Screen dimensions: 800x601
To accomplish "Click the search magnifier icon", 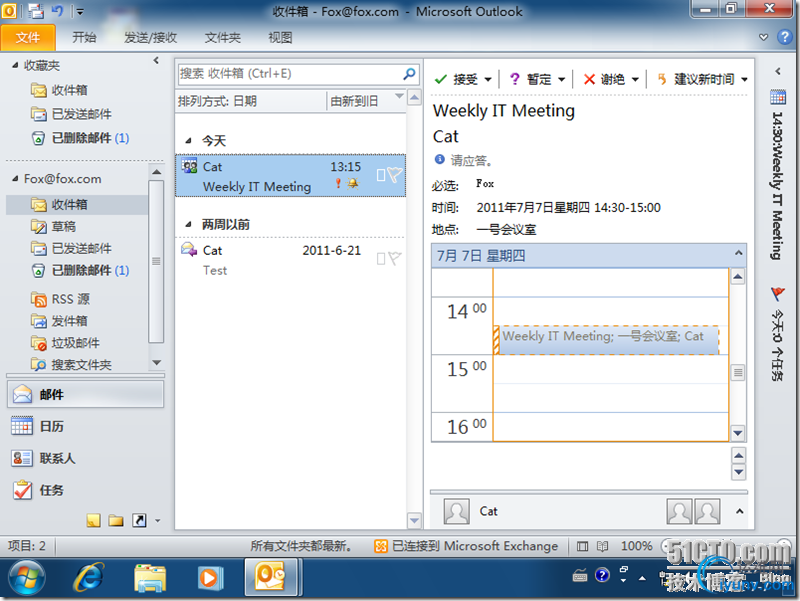I will coord(409,74).
